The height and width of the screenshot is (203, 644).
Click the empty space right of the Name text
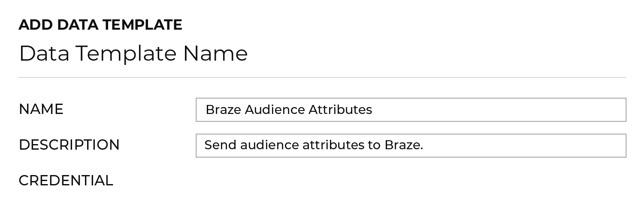498,110
